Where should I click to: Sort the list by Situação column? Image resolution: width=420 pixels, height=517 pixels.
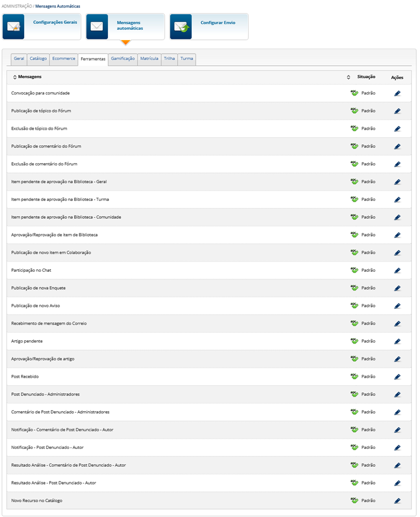pos(349,77)
